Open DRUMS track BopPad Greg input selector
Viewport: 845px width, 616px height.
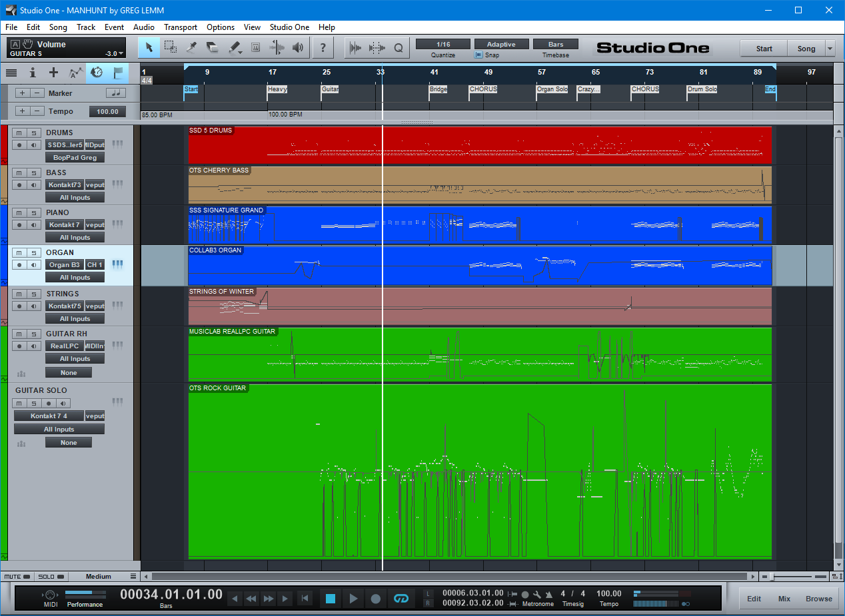tap(75, 158)
